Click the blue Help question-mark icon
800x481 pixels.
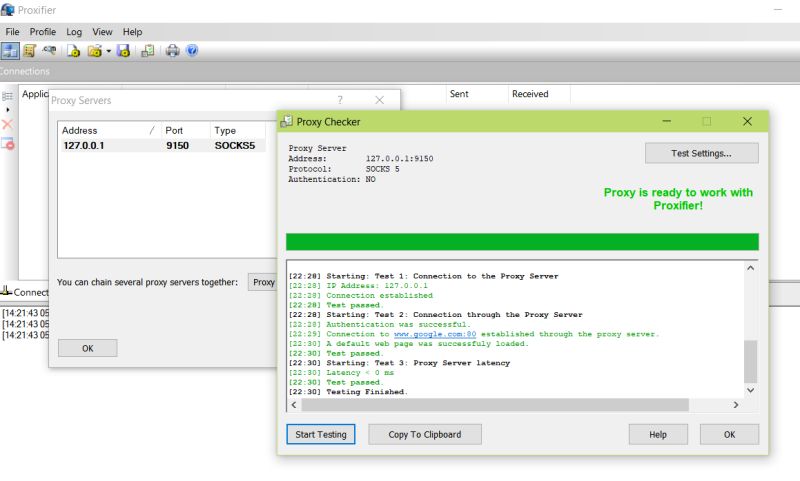(x=192, y=50)
